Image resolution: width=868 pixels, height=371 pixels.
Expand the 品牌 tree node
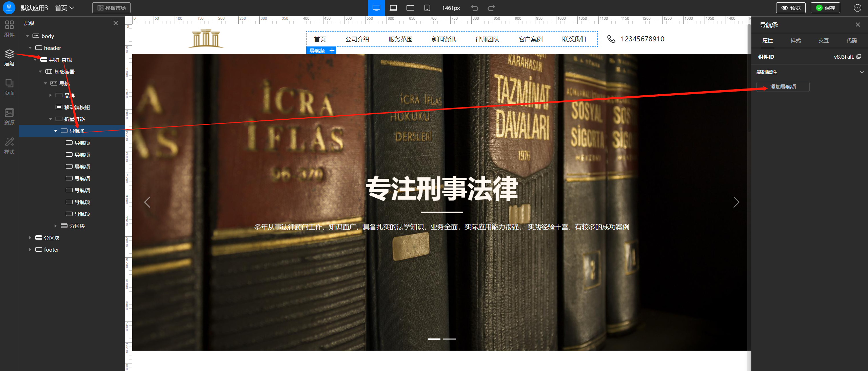tap(51, 95)
